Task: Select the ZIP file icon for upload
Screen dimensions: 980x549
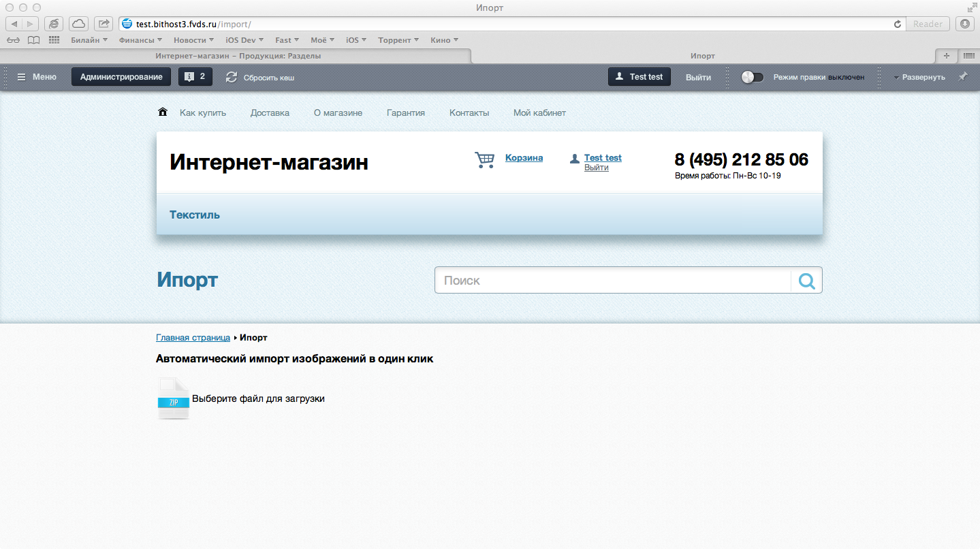Action: (x=173, y=399)
